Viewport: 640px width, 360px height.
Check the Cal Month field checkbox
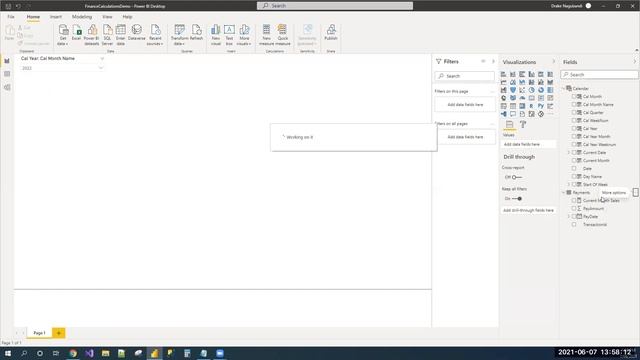click(574, 96)
